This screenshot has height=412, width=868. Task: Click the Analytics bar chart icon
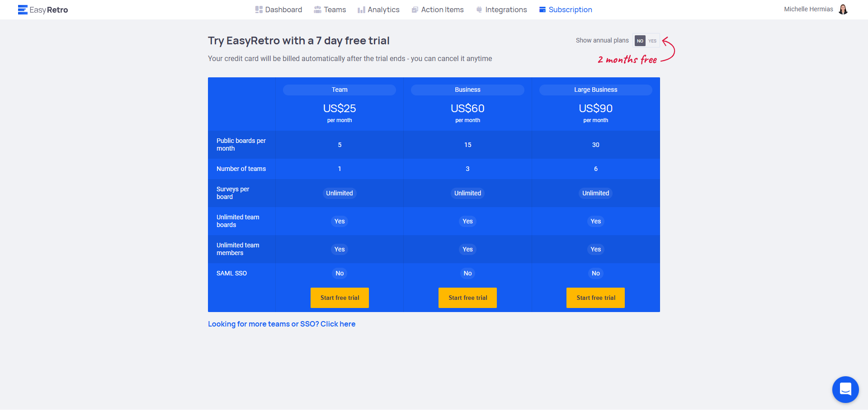[361, 9]
